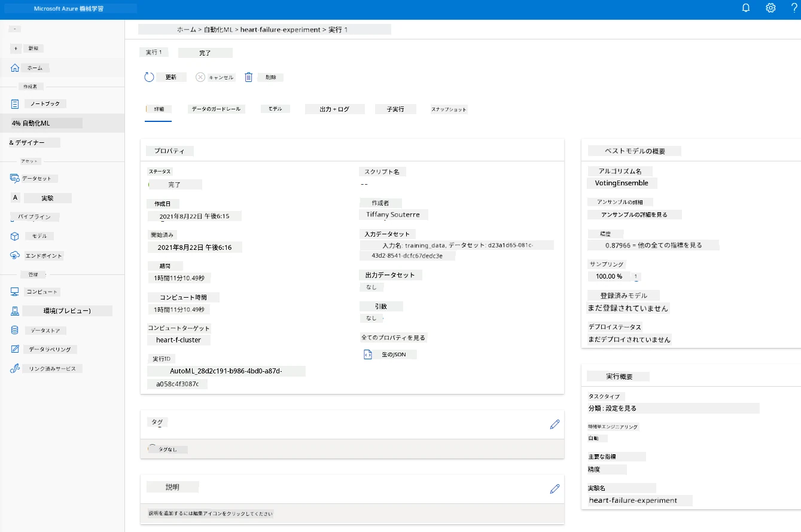This screenshot has width=801, height=532.
Task: Go to ホーム via sidebar house icon
Action: (15, 68)
